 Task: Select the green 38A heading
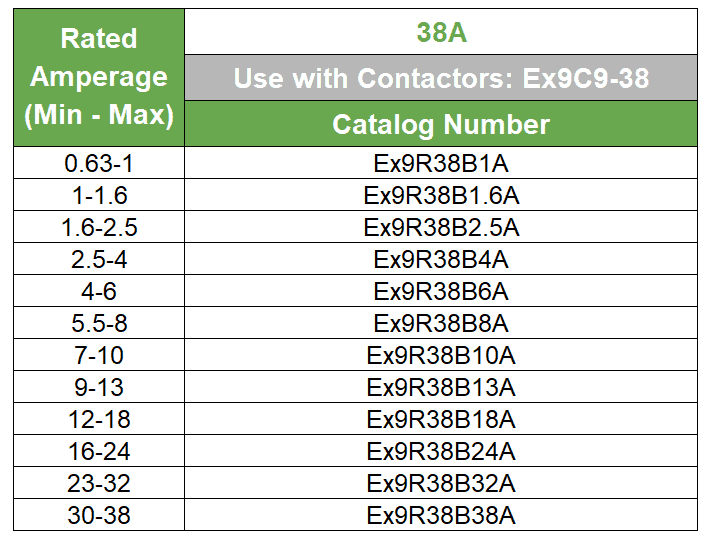(441, 33)
